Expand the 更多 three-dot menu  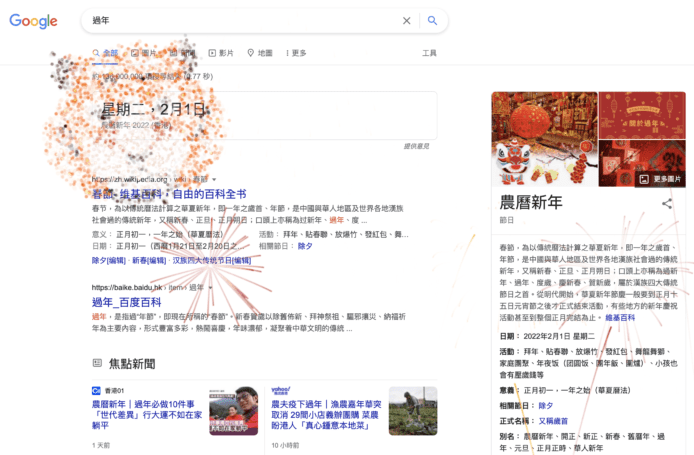click(x=295, y=53)
